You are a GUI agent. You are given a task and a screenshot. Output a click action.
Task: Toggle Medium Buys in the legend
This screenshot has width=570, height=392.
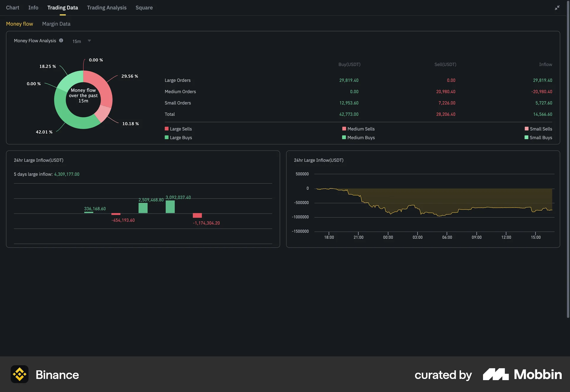[358, 137]
